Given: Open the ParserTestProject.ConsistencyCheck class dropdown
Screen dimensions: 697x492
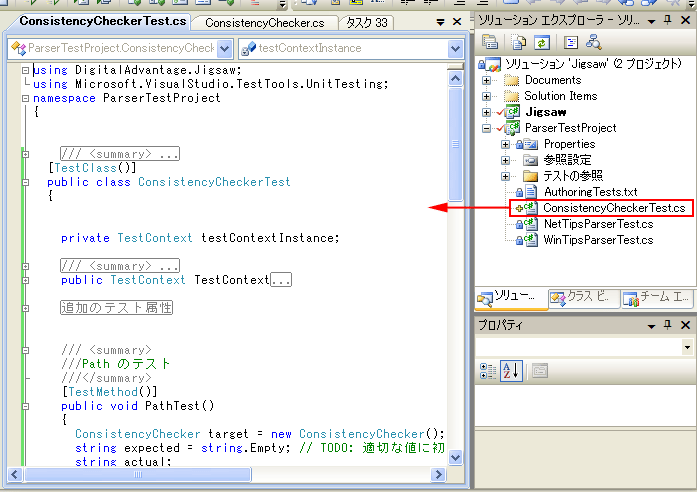Looking at the screenshot, I should 225,48.
